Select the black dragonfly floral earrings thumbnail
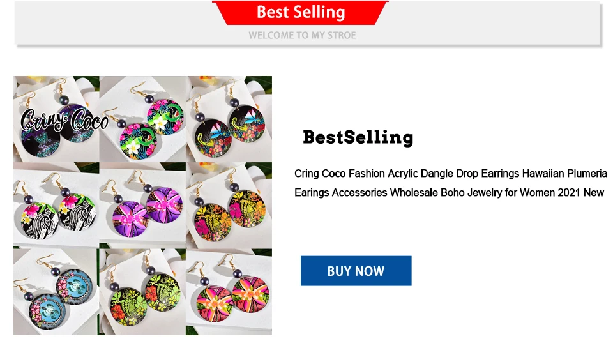 [229, 119]
